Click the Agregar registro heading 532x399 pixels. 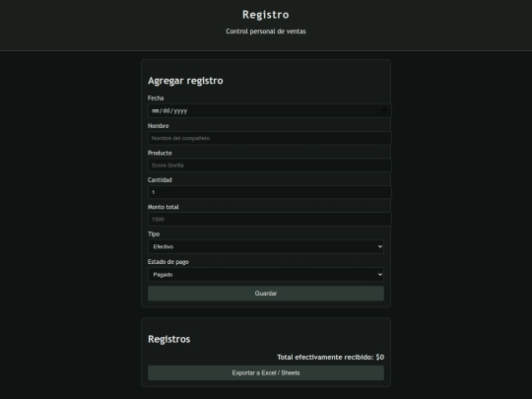tap(185, 81)
